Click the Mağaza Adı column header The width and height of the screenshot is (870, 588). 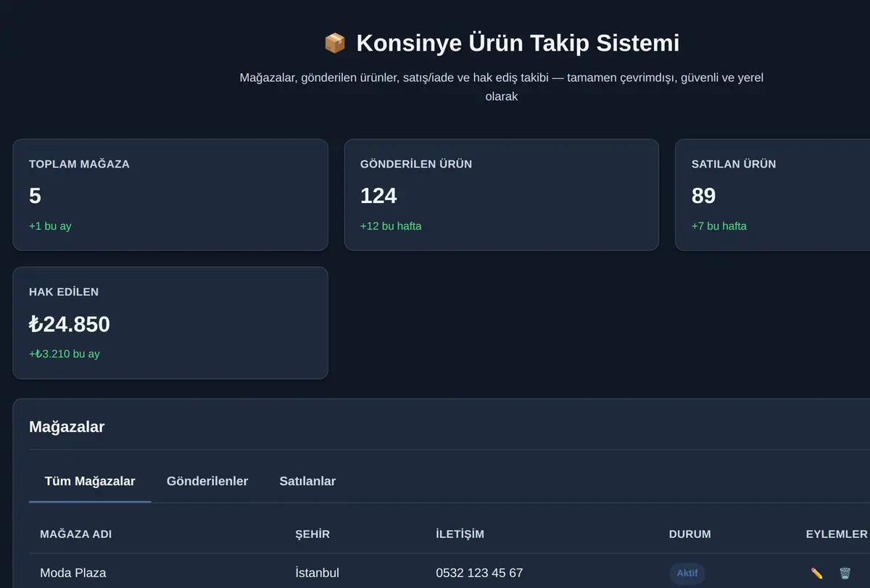click(x=76, y=534)
